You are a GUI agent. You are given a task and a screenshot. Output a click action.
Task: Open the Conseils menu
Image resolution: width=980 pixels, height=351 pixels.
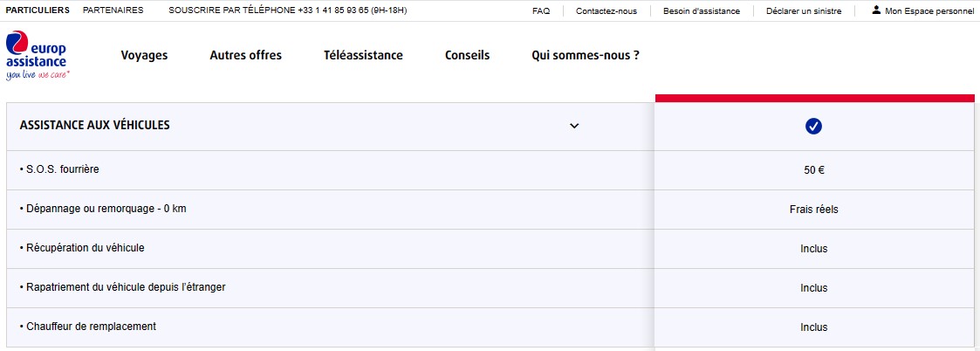point(467,55)
